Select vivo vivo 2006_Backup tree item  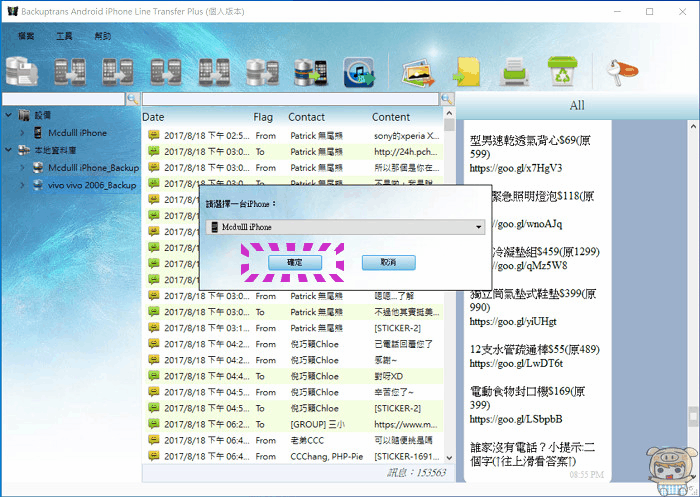click(92, 185)
